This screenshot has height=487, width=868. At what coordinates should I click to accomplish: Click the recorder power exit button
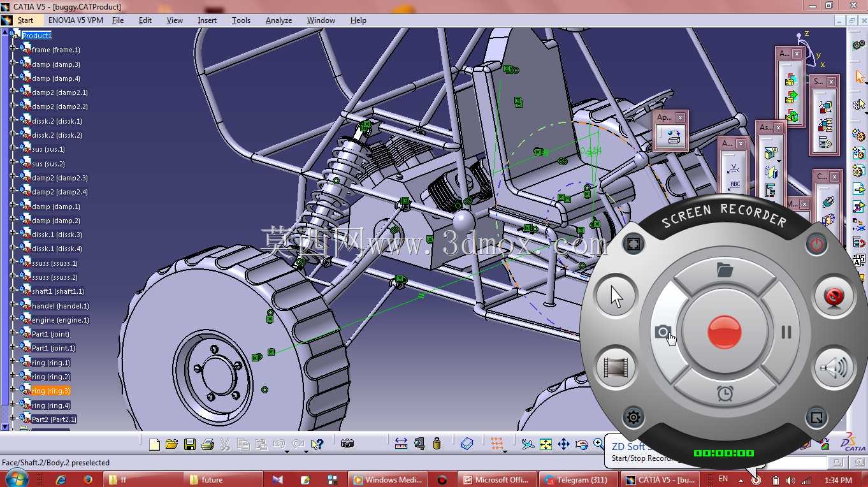click(x=816, y=244)
